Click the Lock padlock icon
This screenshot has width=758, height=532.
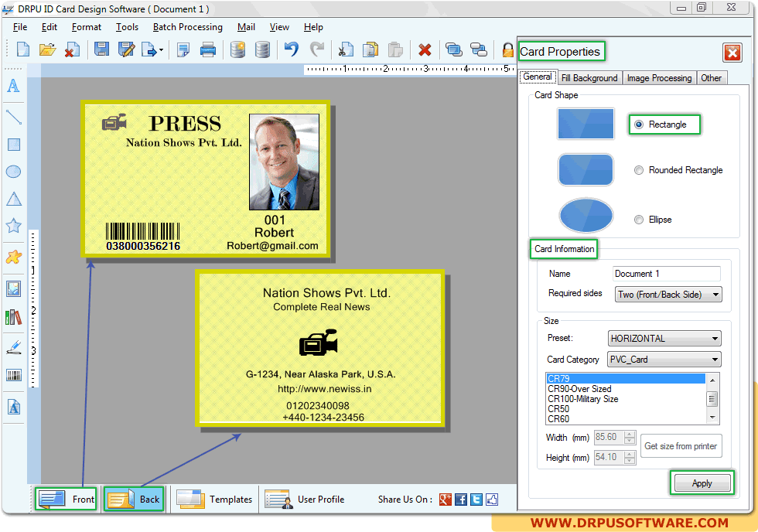click(x=507, y=49)
